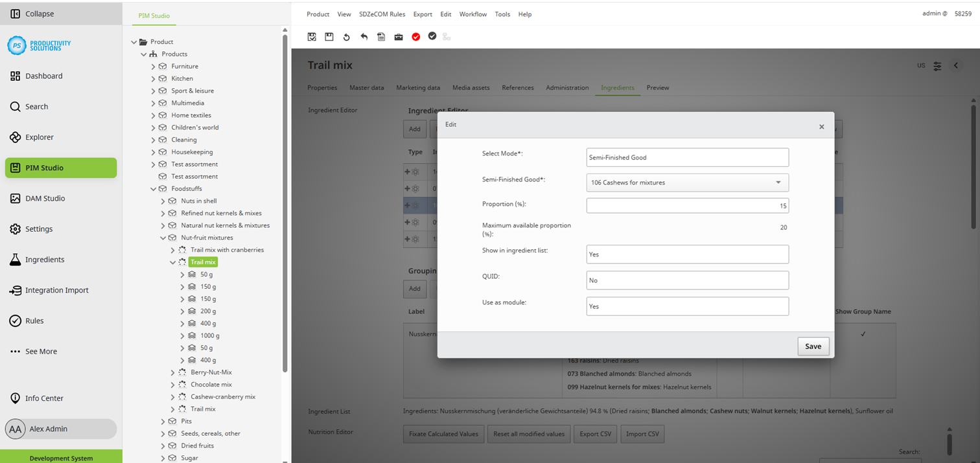Toggle Show in ingredient list to No
The height and width of the screenshot is (463, 980).
(x=687, y=254)
